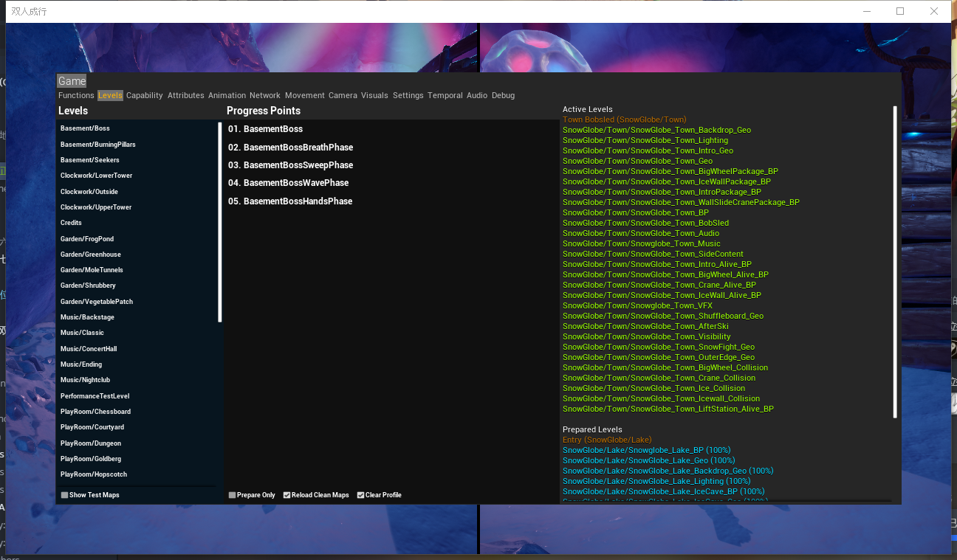Click SnowGlobe_Lake_Lighting (100%) entry

click(x=658, y=481)
